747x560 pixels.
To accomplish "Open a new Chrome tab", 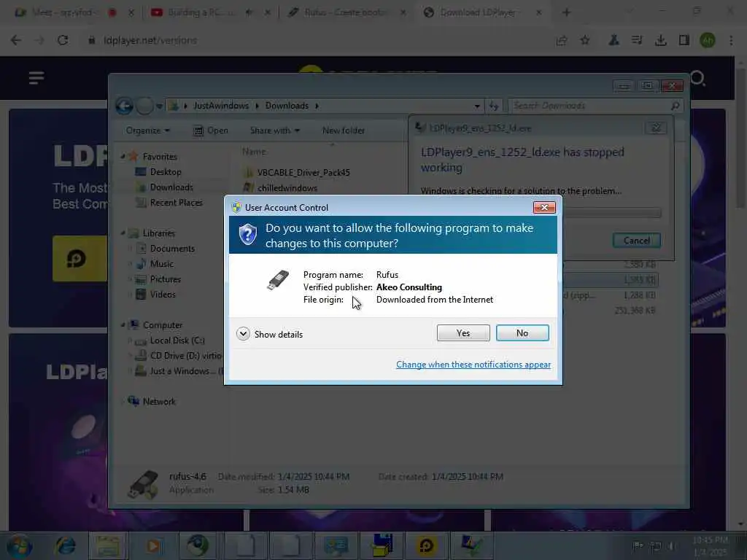I will (566, 12).
